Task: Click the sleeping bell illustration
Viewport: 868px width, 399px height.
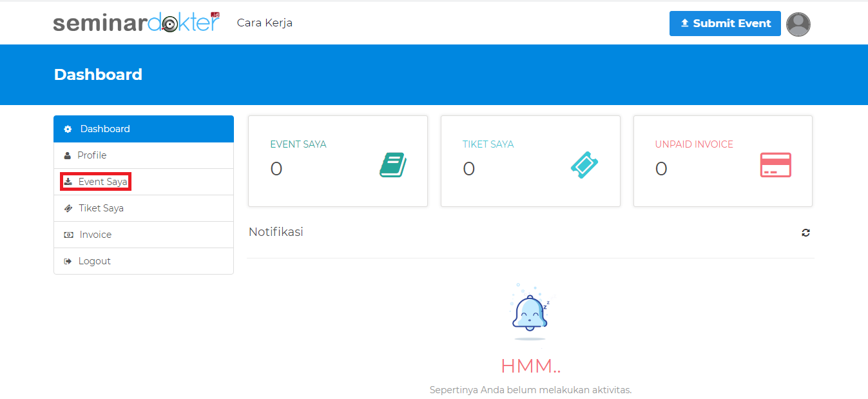Action: pyautogui.click(x=530, y=312)
